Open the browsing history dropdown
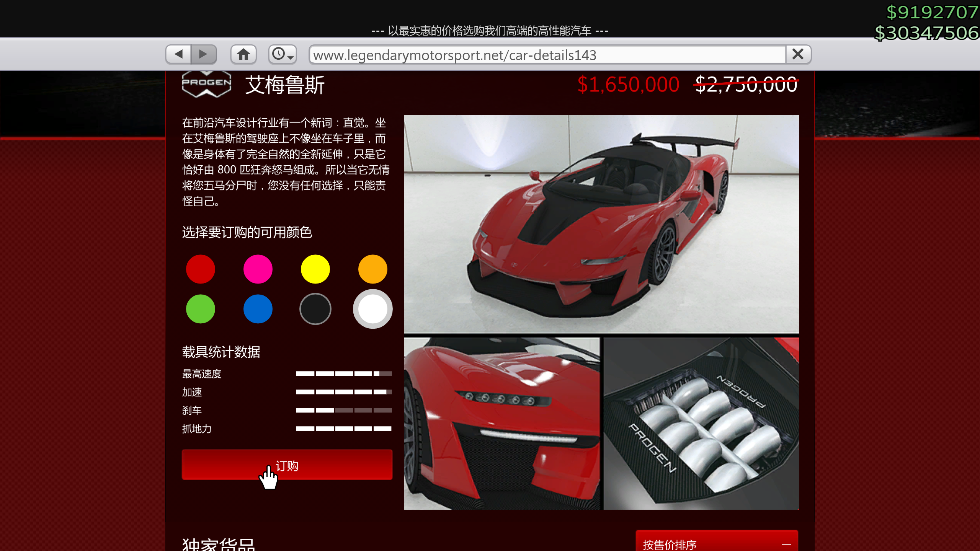This screenshot has height=551, width=980. [x=283, y=54]
